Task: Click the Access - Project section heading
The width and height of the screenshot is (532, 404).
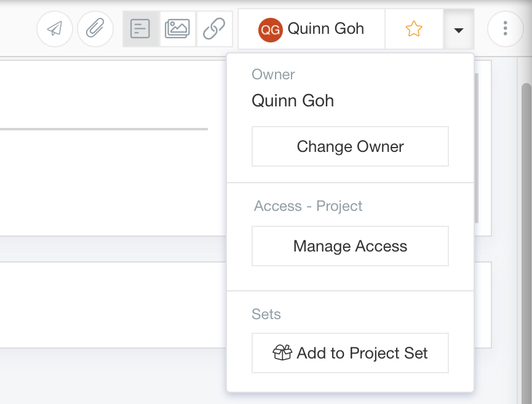Action: point(308,206)
